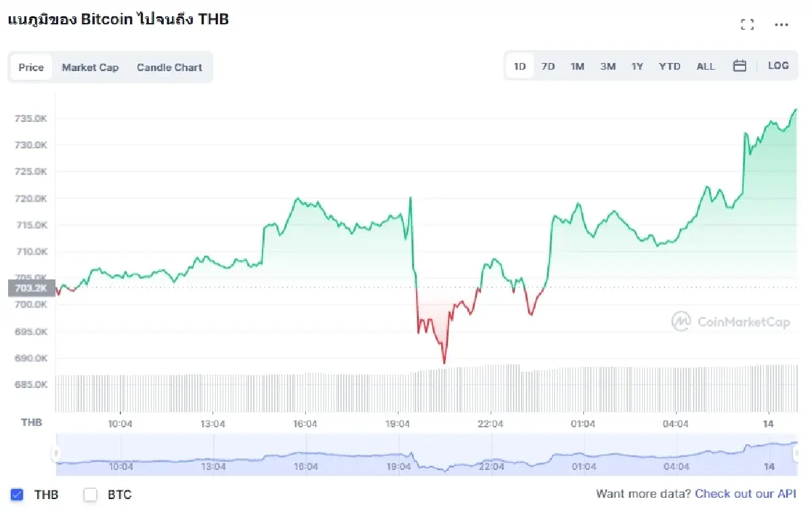Viewport: 812px width, 516px height.
Task: Check the BTC checkbox
Action: click(90, 495)
